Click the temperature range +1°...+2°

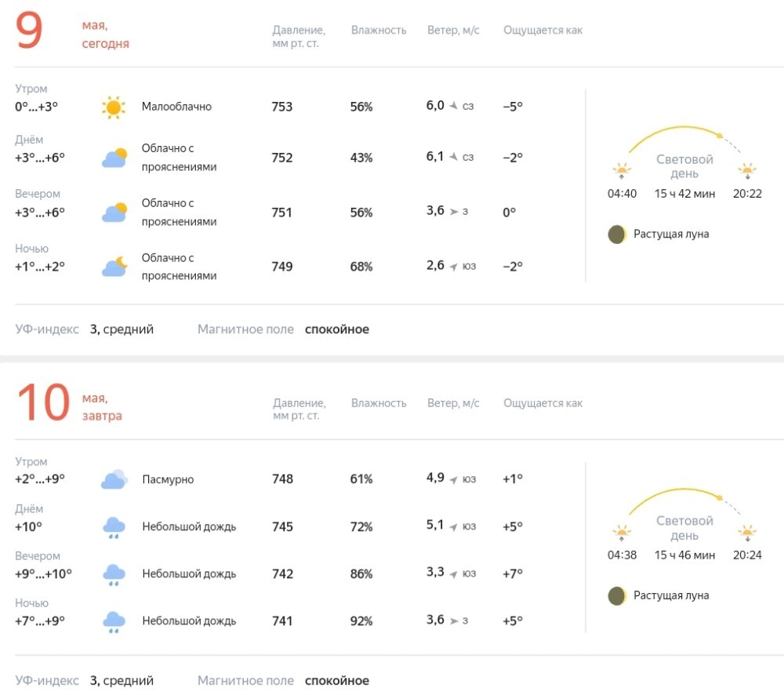(40, 267)
